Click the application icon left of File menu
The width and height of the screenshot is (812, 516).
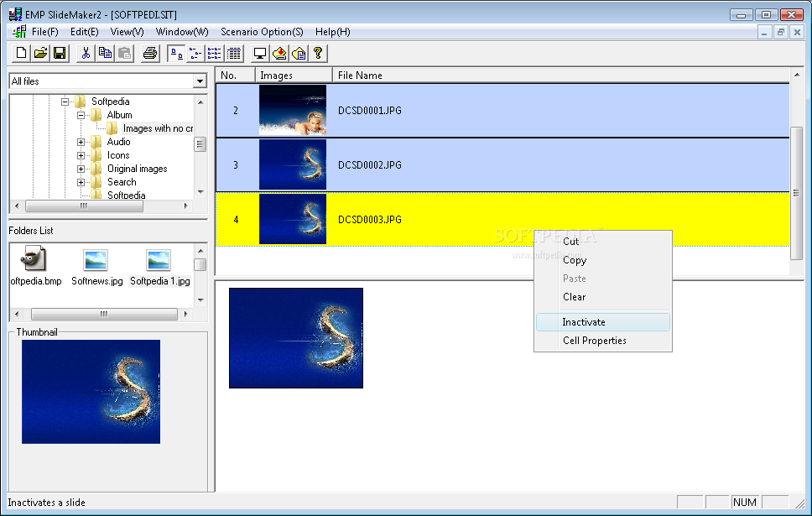tap(19, 32)
